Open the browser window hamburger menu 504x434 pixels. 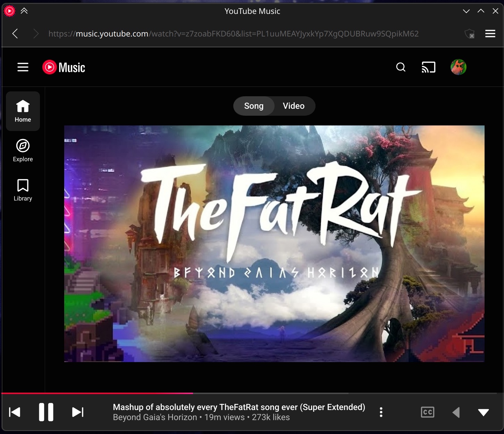coord(490,34)
